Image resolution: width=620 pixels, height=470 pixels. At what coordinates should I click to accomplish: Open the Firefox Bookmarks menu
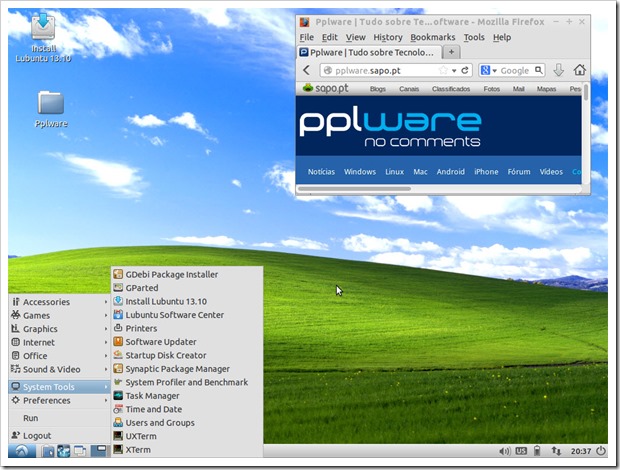433,37
